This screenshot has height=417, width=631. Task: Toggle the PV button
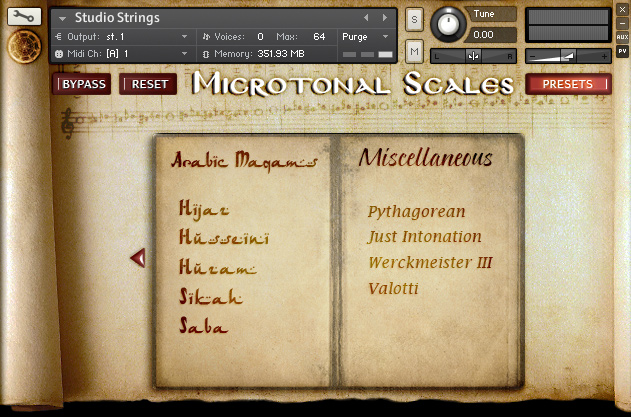pyautogui.click(x=622, y=51)
